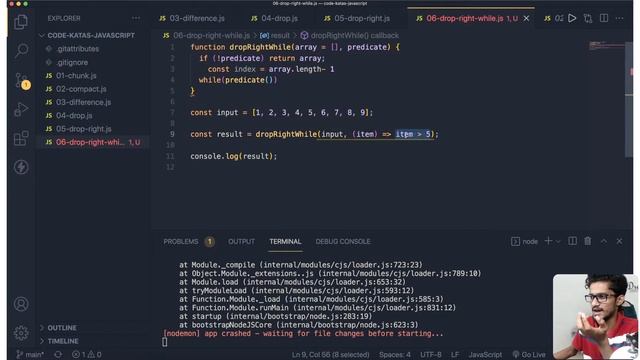The image size is (640, 360).
Task: Select the TERMINAL panel tab
Action: [x=285, y=242]
